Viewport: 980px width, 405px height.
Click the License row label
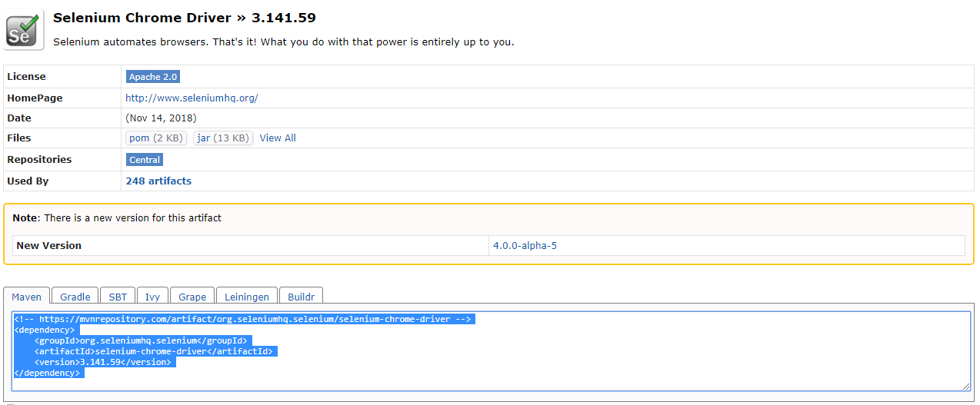pos(26,77)
